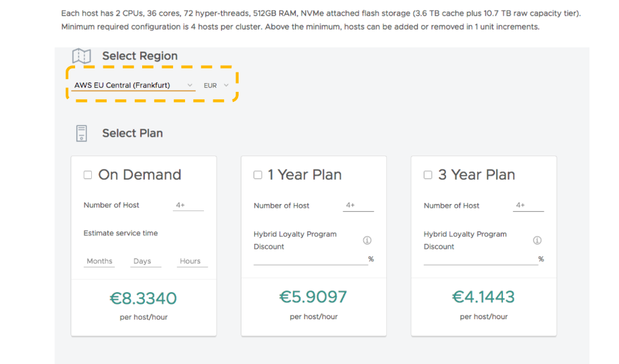The width and height of the screenshot is (619, 364).
Task: Click the €4.1443 3 Year Plan price
Action: point(484,297)
